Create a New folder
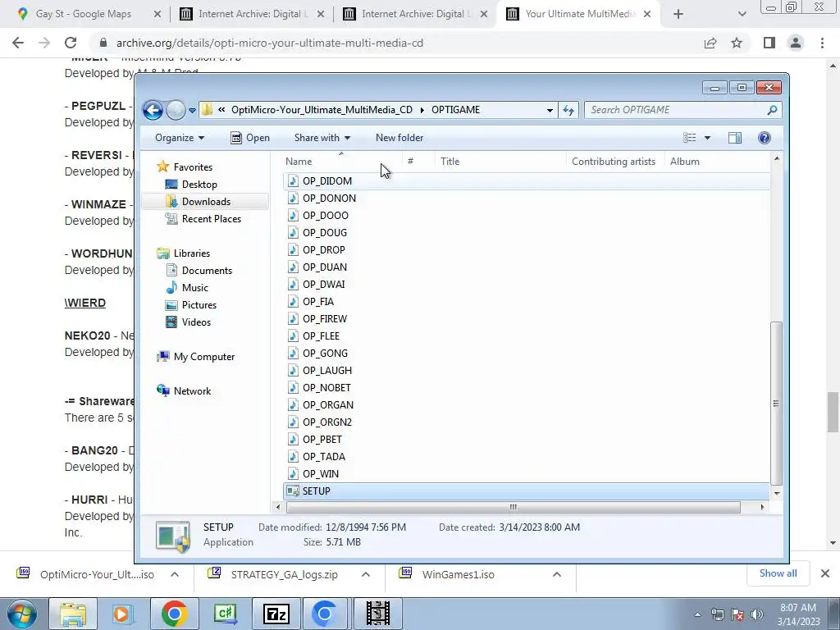Image resolution: width=840 pixels, height=630 pixels. pos(399,138)
